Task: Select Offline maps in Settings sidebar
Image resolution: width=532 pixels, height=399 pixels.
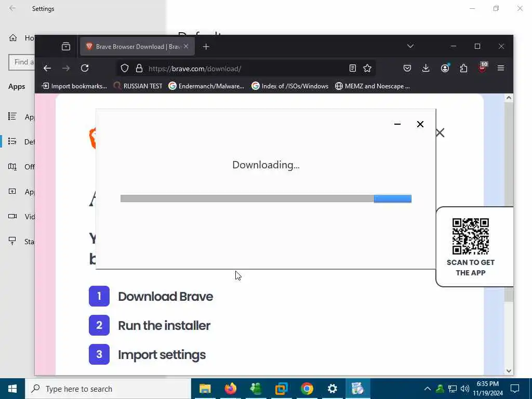Action: [21, 167]
